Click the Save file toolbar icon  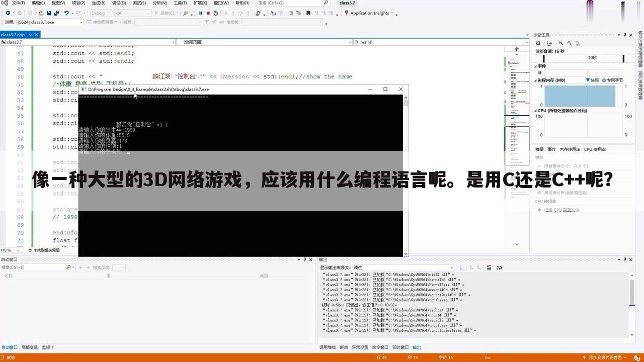pos(49,13)
